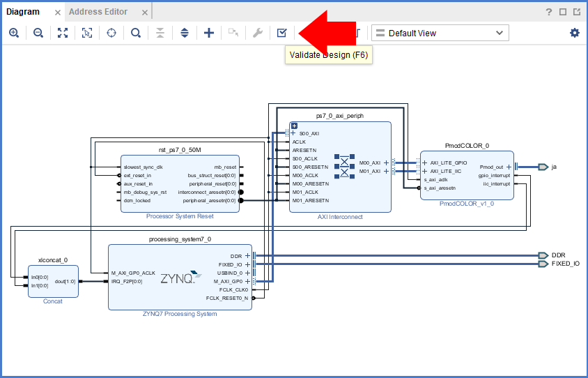Expand the USBIND_0 interface pin

(247, 273)
